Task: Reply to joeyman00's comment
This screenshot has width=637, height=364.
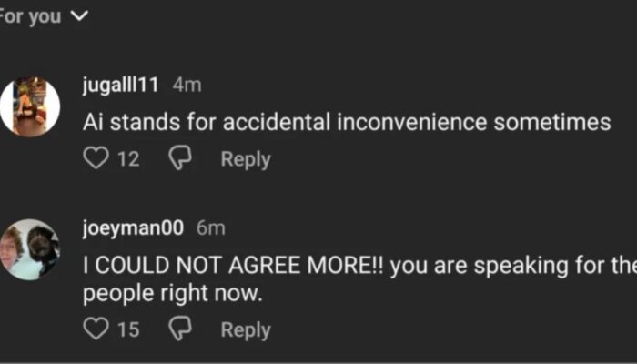Action: (x=245, y=329)
